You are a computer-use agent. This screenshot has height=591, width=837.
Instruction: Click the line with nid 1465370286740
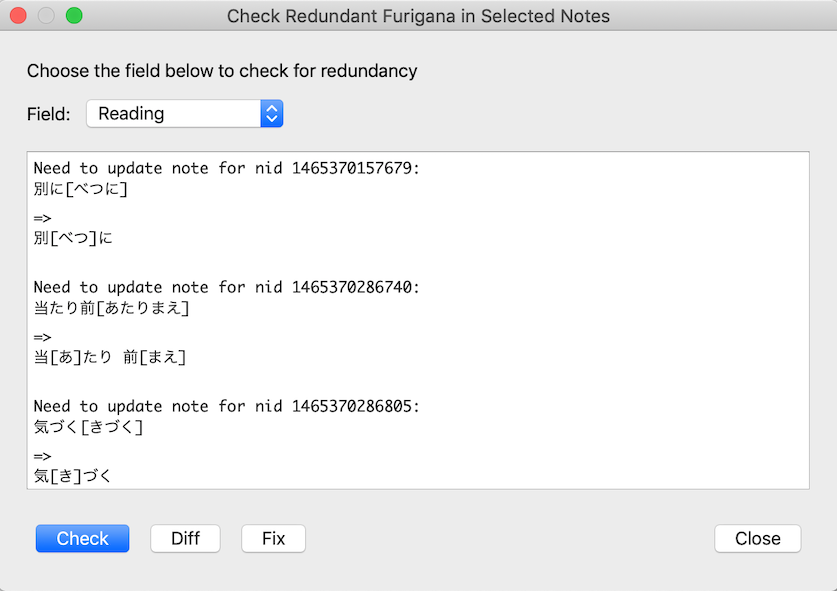(227, 287)
